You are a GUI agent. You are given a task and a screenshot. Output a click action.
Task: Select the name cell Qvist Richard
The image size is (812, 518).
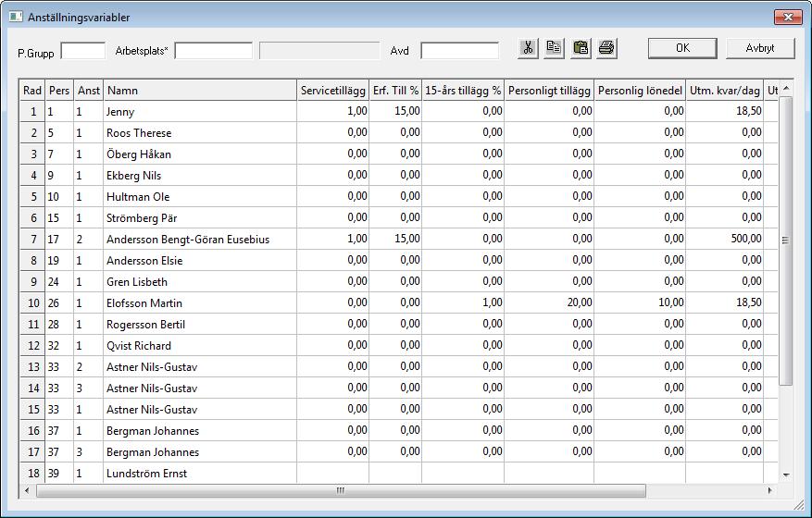point(200,345)
